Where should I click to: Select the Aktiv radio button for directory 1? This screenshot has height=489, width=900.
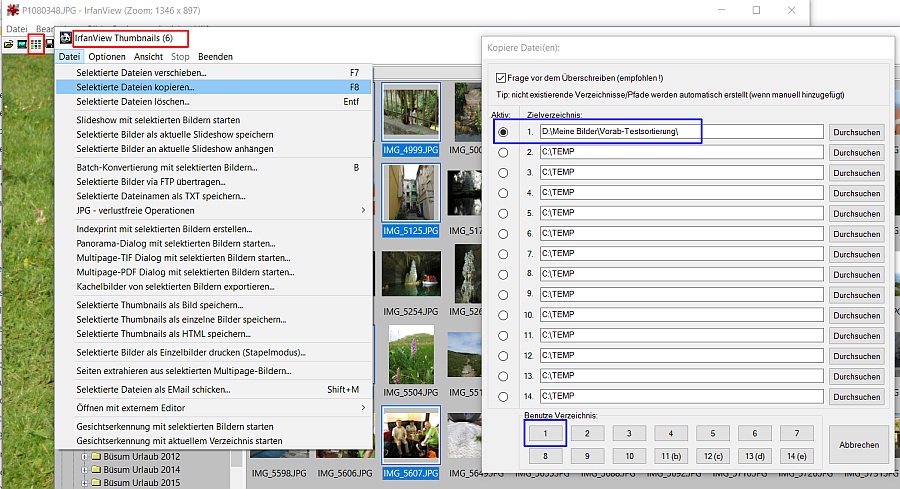click(502, 132)
